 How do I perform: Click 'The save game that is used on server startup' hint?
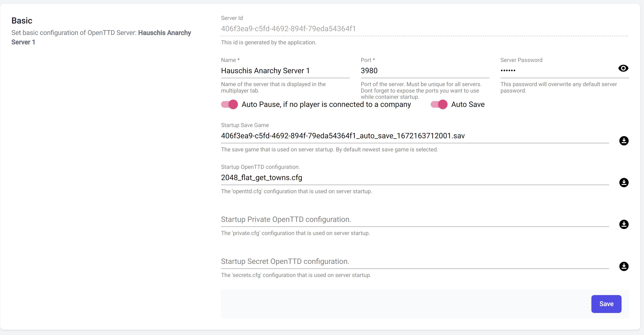[x=330, y=150]
